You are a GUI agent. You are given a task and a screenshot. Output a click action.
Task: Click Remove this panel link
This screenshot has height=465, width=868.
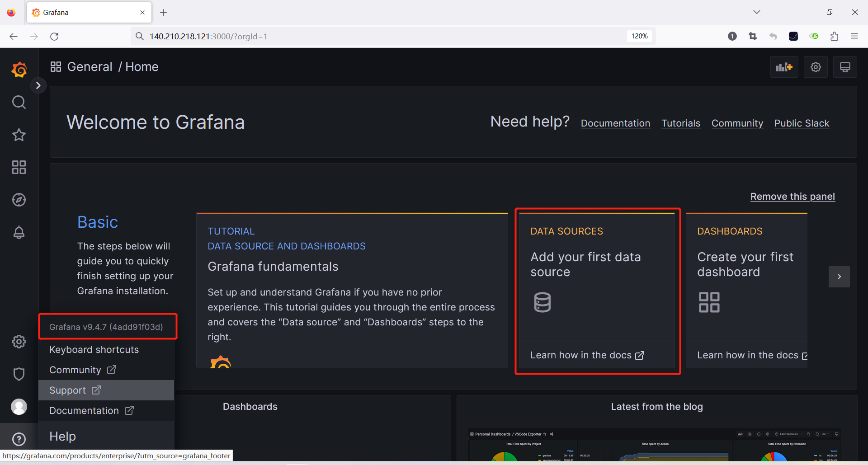(x=793, y=197)
